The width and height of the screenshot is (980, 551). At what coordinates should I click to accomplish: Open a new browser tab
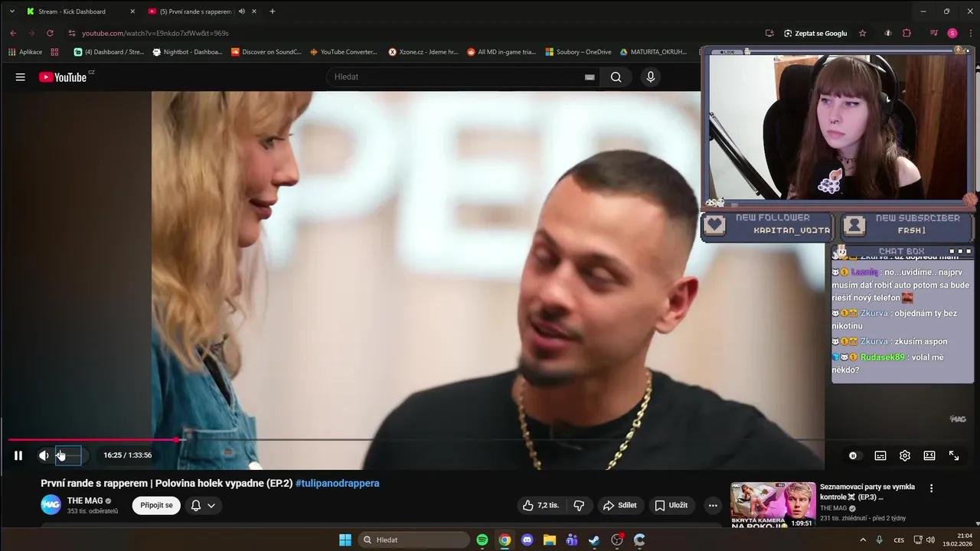click(272, 11)
